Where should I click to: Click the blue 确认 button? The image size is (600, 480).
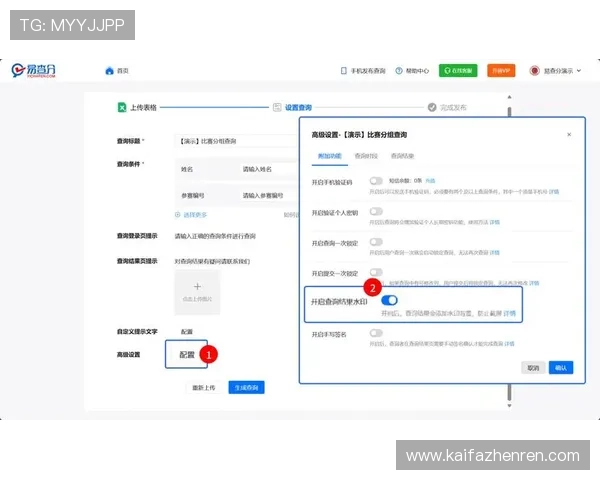pyautogui.click(x=561, y=368)
